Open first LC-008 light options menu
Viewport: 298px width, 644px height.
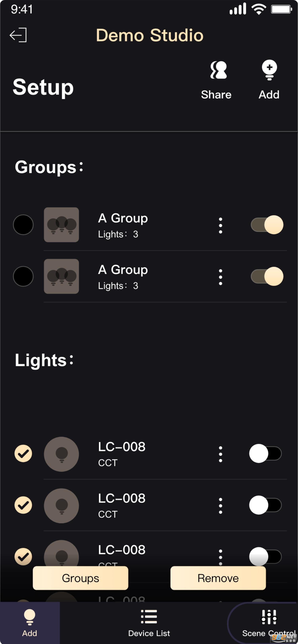tap(220, 454)
